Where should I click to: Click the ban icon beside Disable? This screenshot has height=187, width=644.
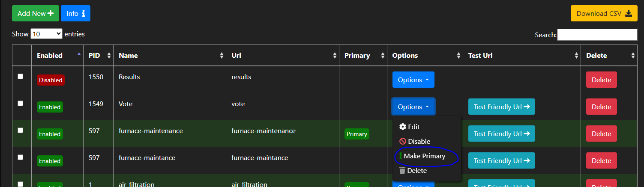(x=403, y=142)
